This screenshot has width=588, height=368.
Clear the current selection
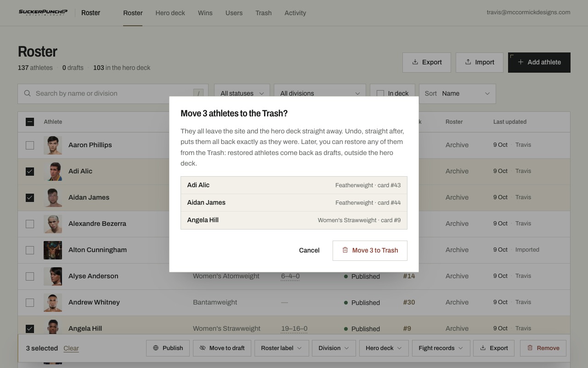pyautogui.click(x=71, y=348)
